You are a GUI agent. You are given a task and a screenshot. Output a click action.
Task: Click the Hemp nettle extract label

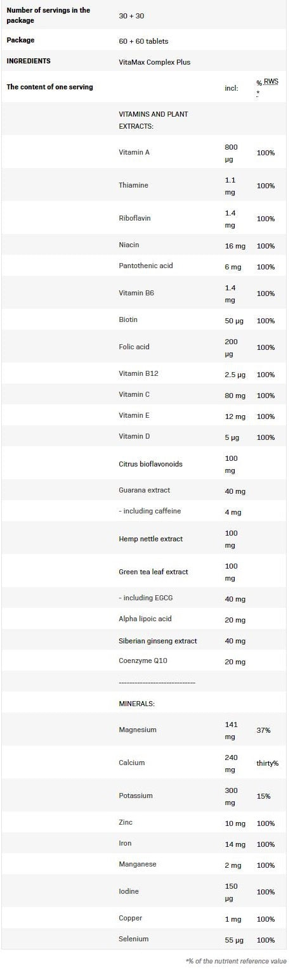click(151, 539)
